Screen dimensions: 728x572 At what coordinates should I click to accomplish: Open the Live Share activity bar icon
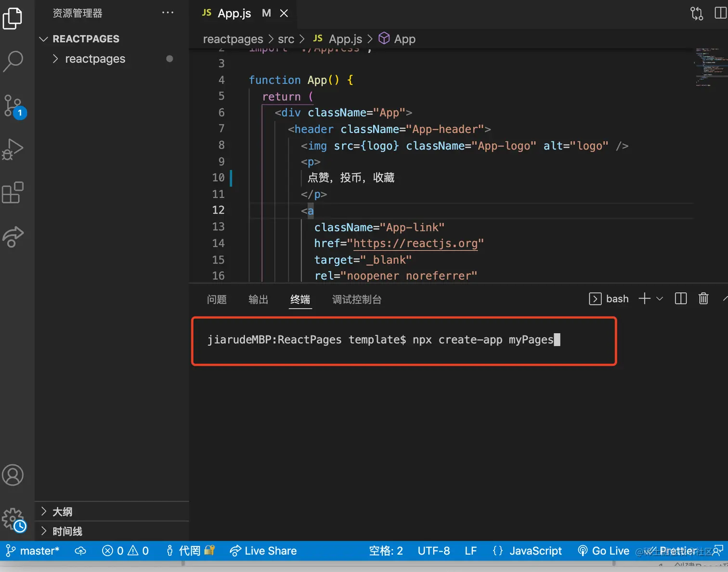coord(13,236)
